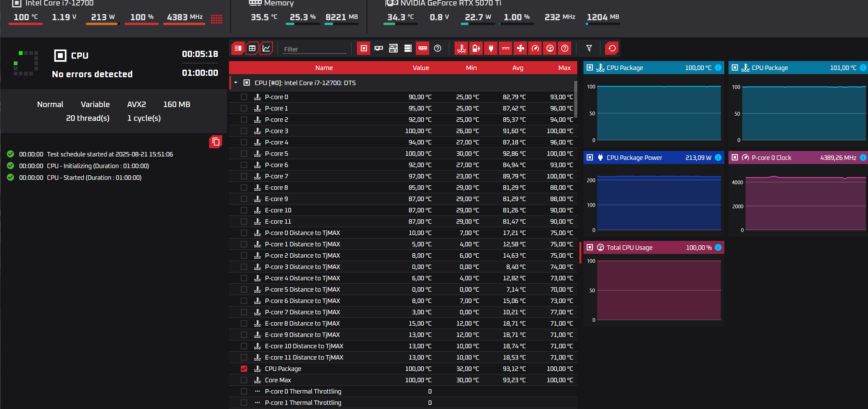The image size is (868, 409).
Task: Check the P-core 0 checkbox
Action: pos(244,97)
